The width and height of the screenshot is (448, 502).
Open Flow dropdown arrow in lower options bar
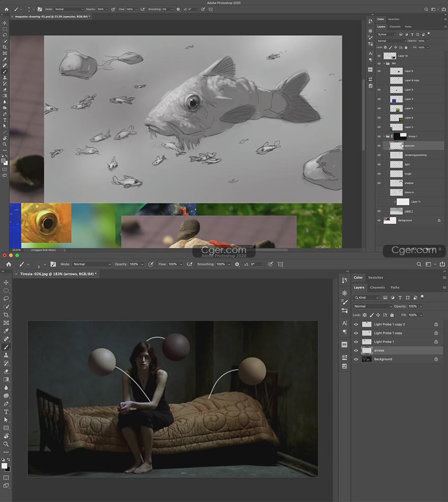[x=181, y=264]
